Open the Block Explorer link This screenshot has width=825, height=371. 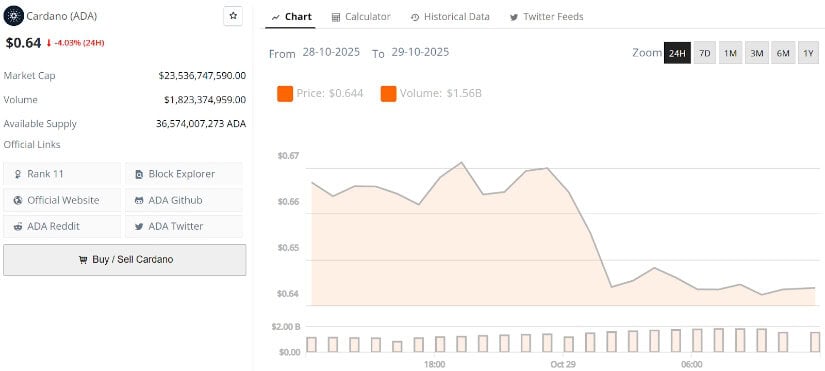click(x=184, y=174)
